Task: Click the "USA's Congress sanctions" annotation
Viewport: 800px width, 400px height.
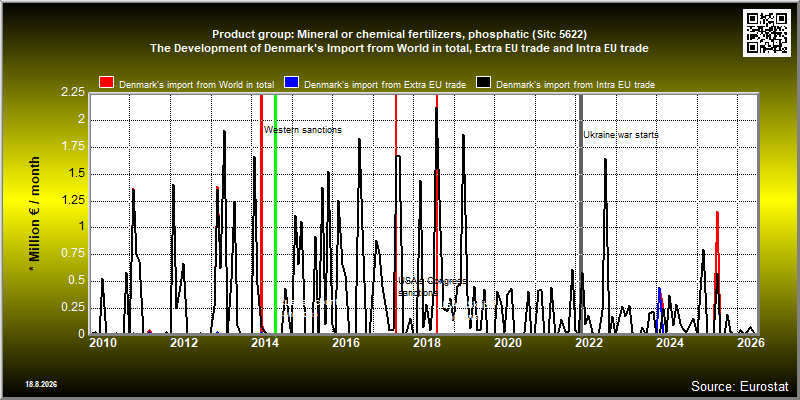Action: click(432, 287)
